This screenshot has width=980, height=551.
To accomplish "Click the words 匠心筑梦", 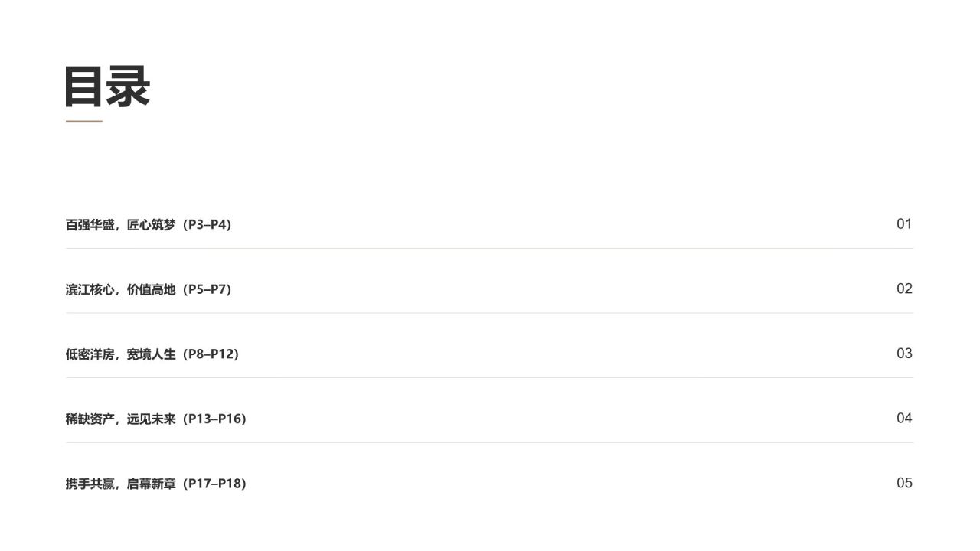I will pyautogui.click(x=152, y=225).
